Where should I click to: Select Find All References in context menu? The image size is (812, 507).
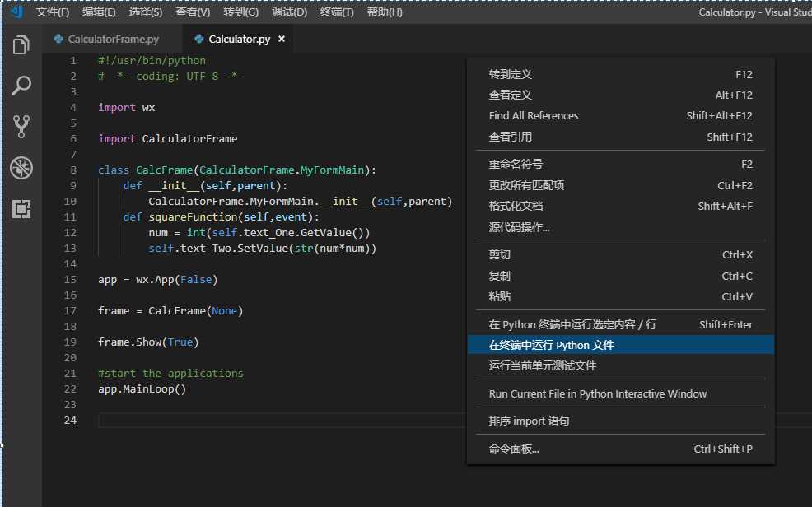pyautogui.click(x=620, y=116)
